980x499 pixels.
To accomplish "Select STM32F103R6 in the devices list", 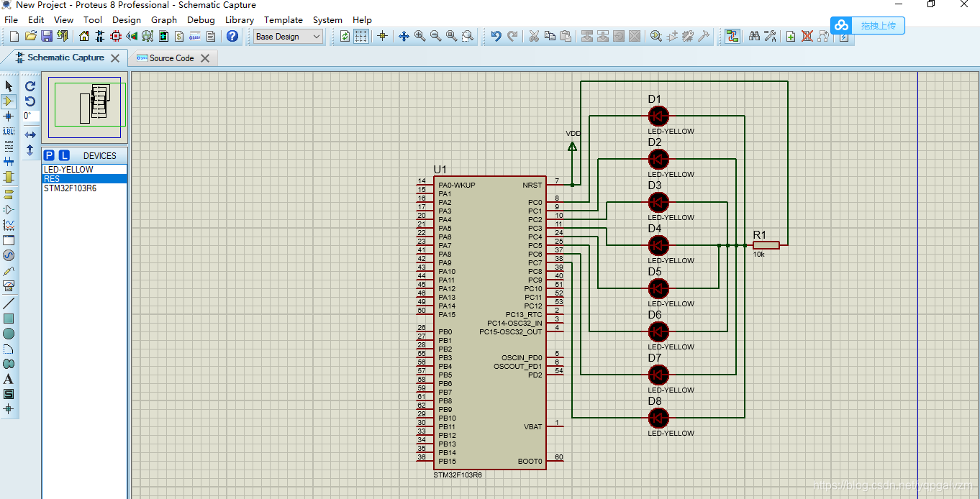I will point(84,188).
